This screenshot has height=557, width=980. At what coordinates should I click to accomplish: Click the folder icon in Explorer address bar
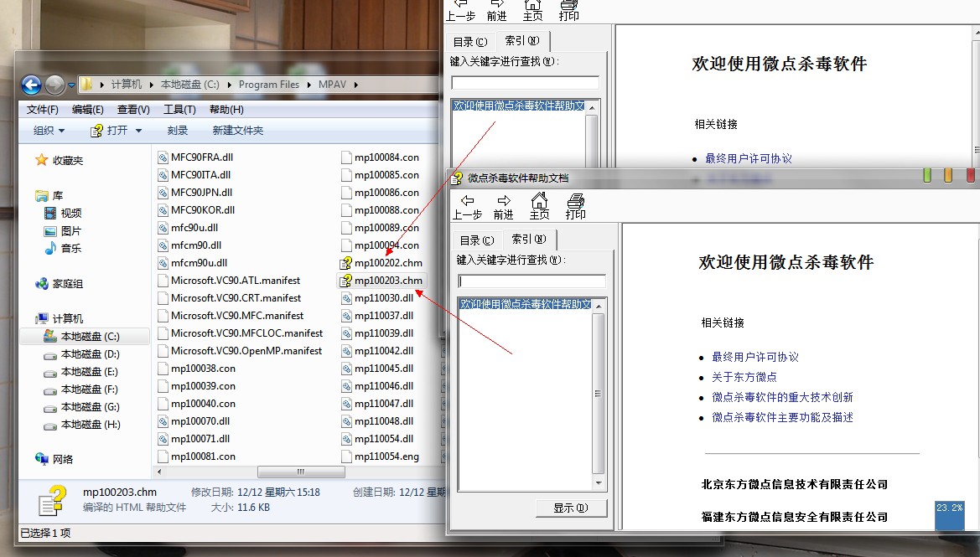point(87,85)
